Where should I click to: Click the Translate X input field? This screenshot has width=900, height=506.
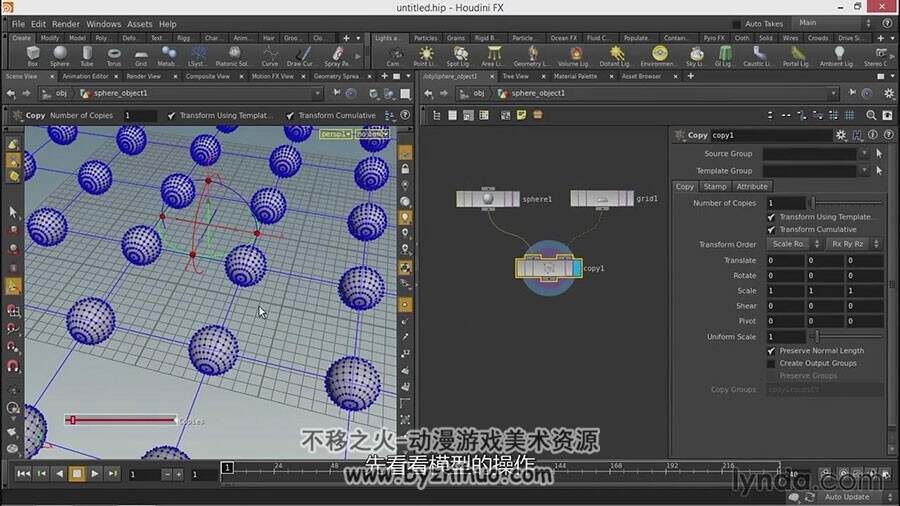tap(785, 260)
